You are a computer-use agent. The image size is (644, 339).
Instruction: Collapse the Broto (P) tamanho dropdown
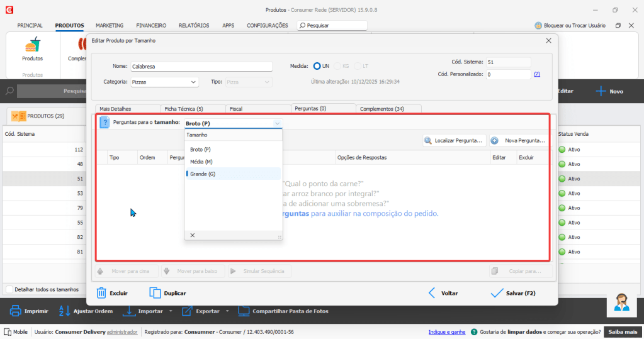pos(277,123)
